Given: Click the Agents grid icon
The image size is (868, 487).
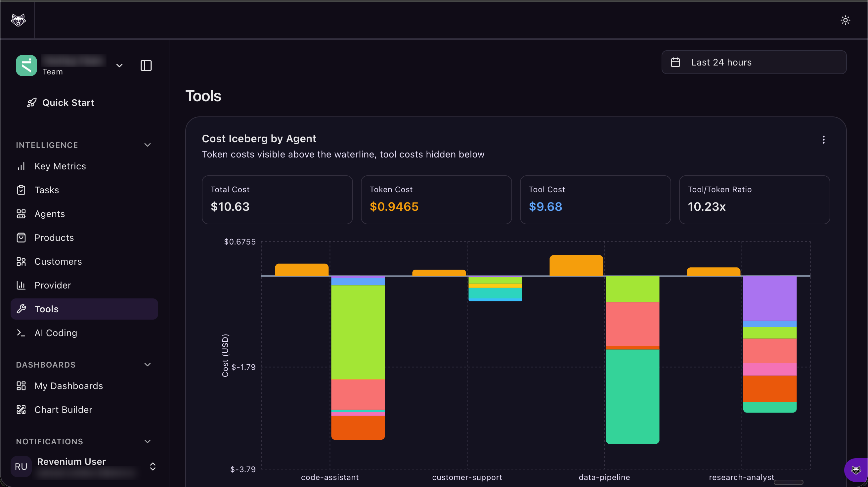Looking at the screenshot, I should click(21, 214).
